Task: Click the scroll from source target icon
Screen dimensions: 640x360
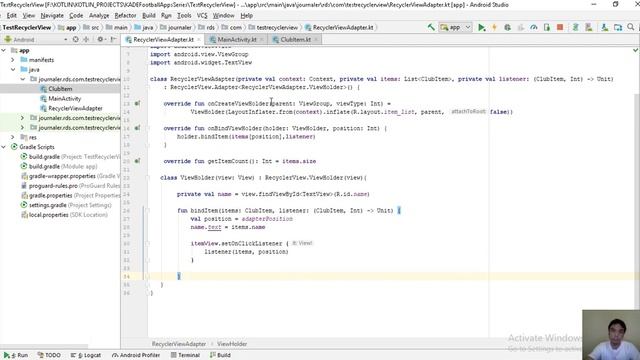Action: pos(76,40)
